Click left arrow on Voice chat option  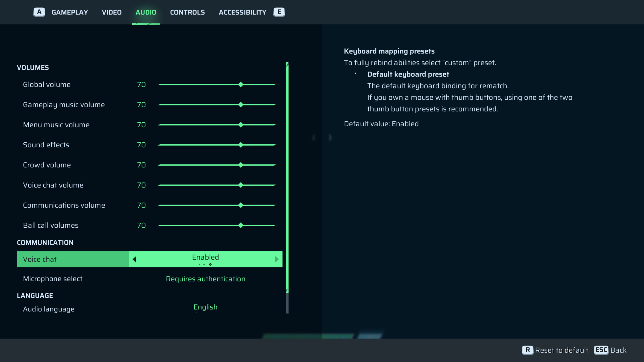(x=135, y=259)
